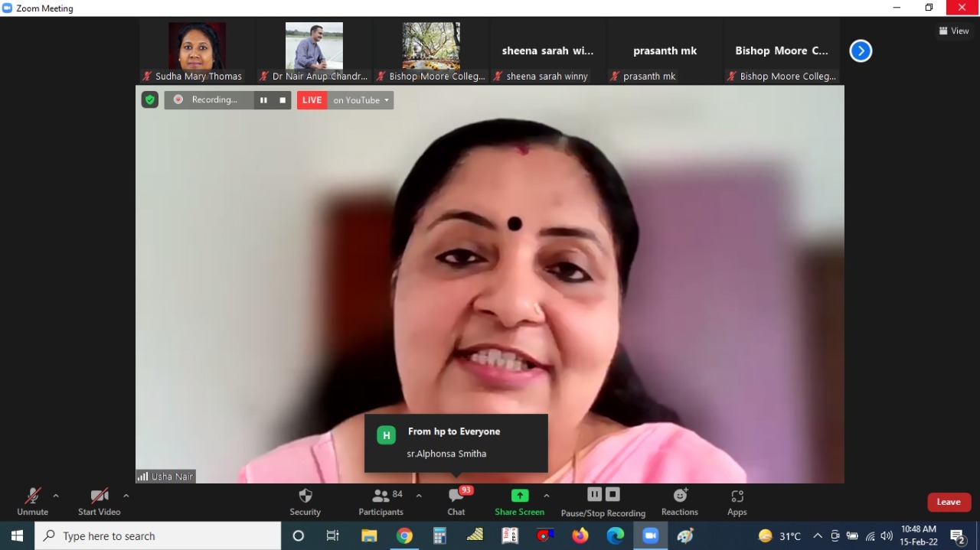The image size is (980, 550).
Task: Select the prasanth mk participant tile
Action: pyautogui.click(x=665, y=51)
